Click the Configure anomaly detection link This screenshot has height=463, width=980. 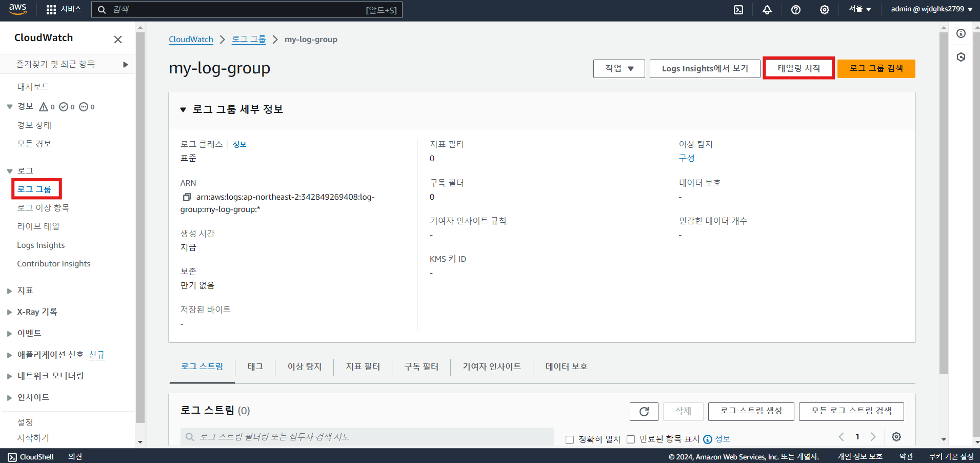[687, 158]
